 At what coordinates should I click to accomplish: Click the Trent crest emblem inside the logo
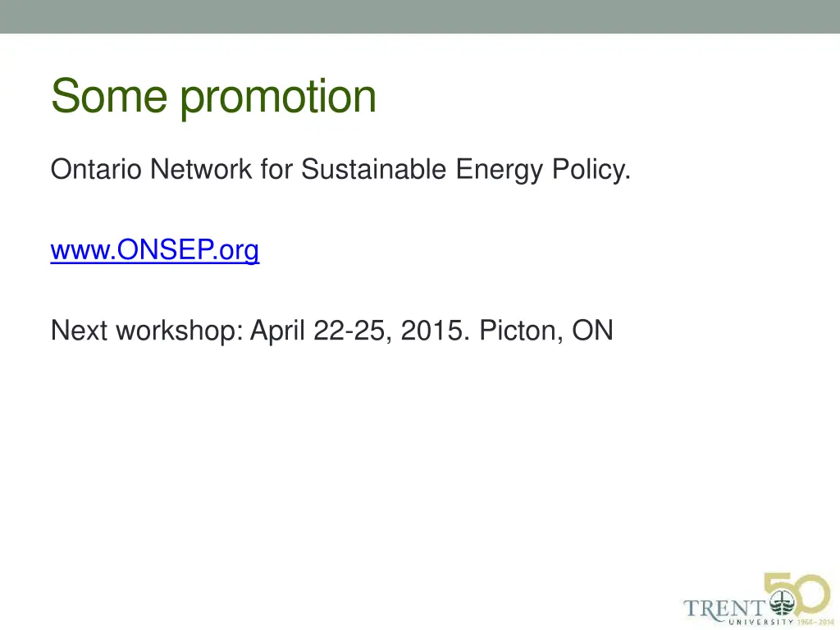[x=783, y=603]
